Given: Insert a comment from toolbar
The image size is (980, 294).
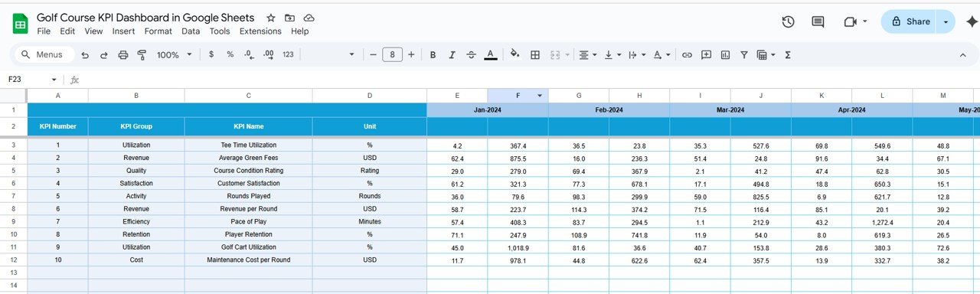Looking at the screenshot, I should (706, 55).
